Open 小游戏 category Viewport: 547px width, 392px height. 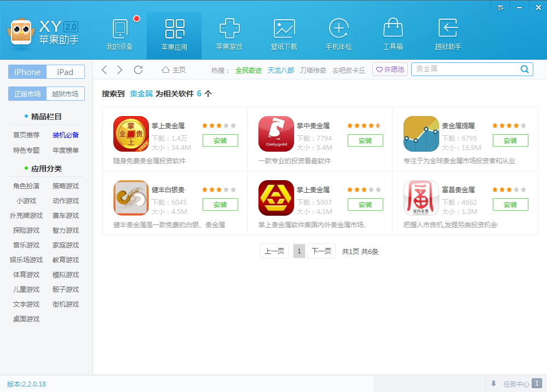[26, 201]
